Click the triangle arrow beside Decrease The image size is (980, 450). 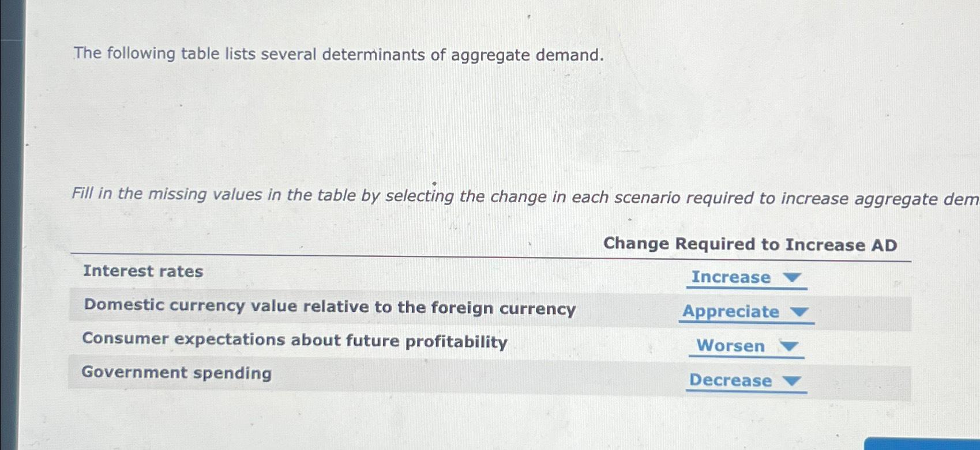pyautogui.click(x=793, y=381)
